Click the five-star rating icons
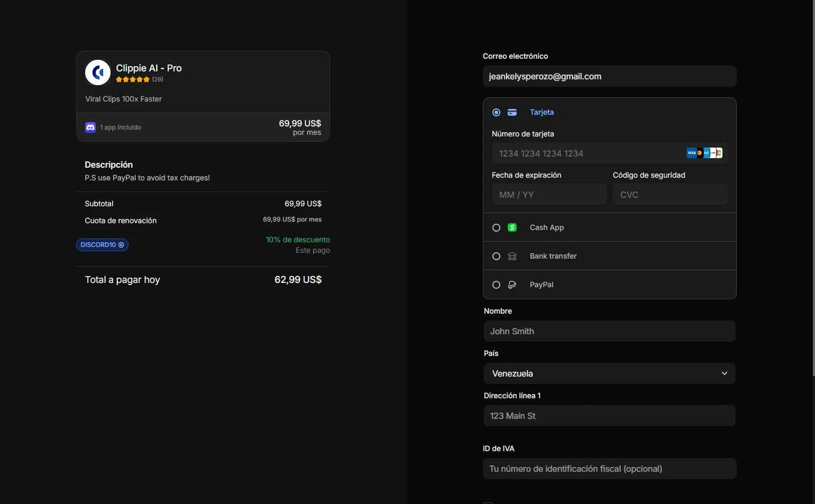Viewport: 815px width, 504px height. point(133,79)
